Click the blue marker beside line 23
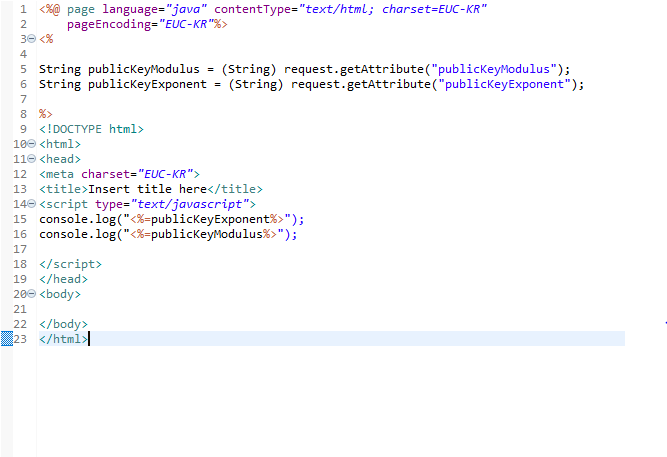667x457 pixels. click(x=7, y=339)
